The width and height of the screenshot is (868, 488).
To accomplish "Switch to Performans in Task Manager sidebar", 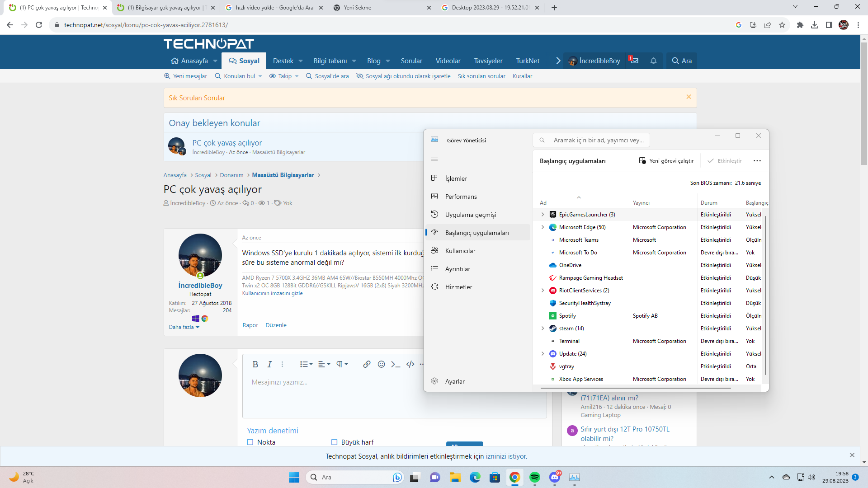I will pos(461,197).
